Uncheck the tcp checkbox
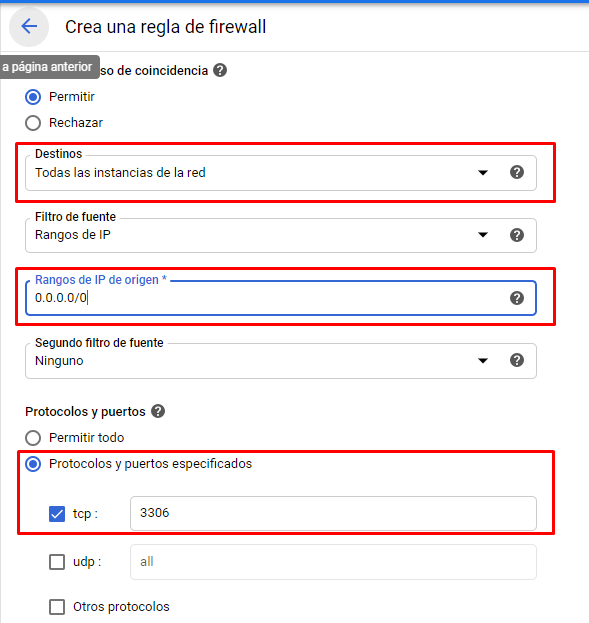This screenshot has width=589, height=623. pos(57,514)
